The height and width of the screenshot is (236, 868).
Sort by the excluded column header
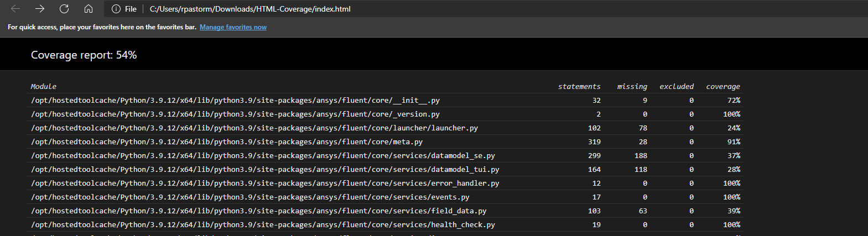click(x=677, y=86)
